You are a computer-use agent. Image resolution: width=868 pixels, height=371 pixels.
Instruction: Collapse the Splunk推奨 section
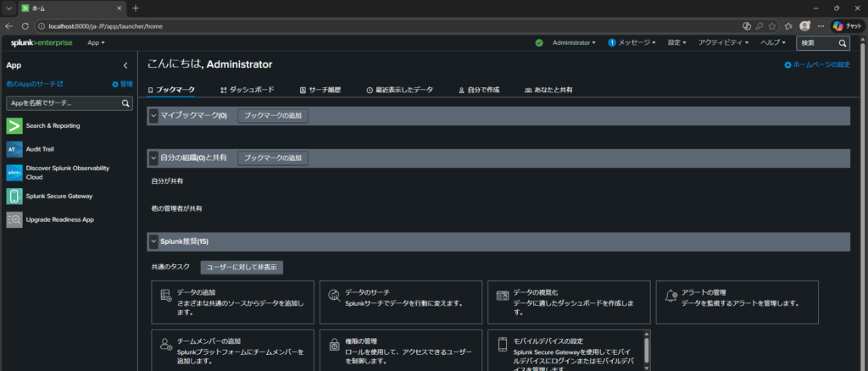[153, 241]
